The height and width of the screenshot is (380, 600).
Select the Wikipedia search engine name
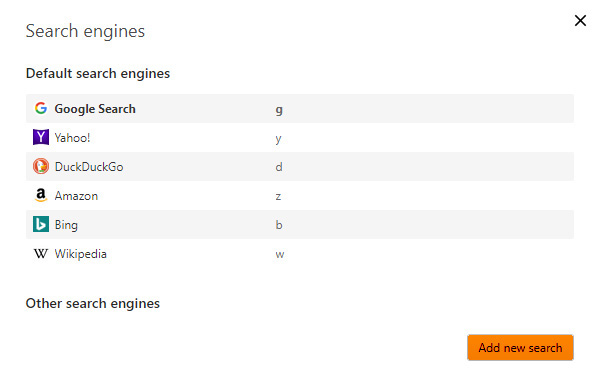tap(80, 254)
